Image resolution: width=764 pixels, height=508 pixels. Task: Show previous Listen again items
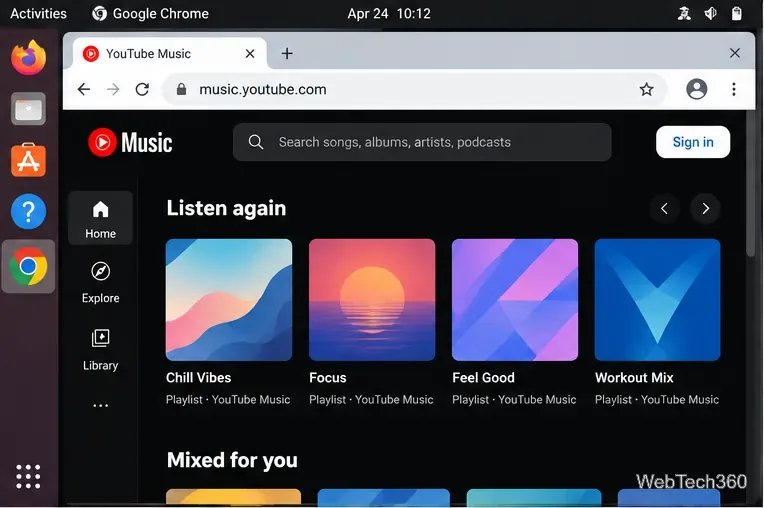tap(664, 208)
